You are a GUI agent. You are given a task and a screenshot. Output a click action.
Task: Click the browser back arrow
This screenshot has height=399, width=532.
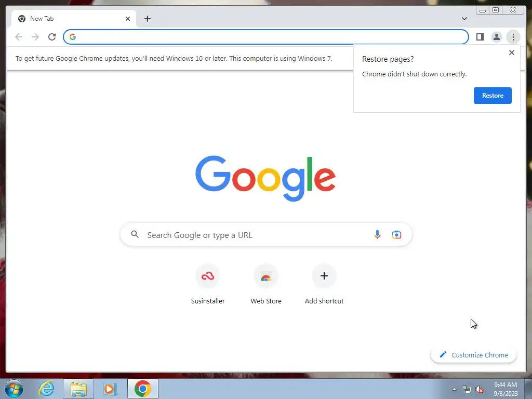tap(19, 37)
